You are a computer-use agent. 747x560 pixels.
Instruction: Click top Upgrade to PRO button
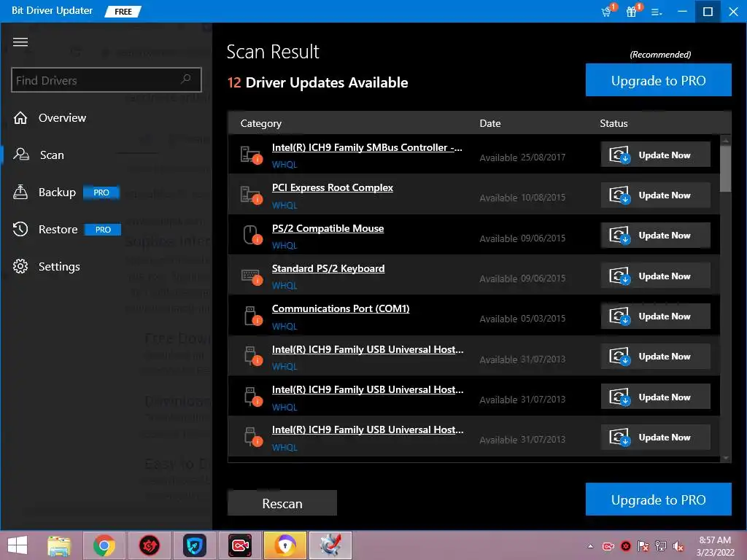[x=659, y=80]
